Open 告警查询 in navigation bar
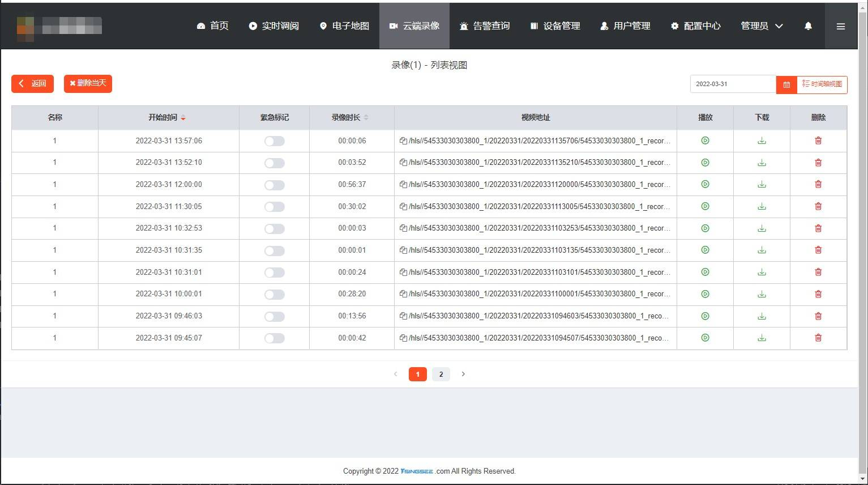 click(485, 26)
